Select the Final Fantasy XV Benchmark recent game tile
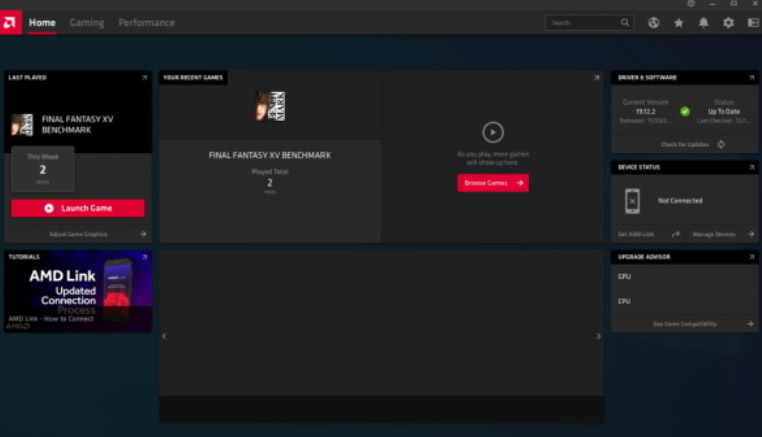 [270, 157]
